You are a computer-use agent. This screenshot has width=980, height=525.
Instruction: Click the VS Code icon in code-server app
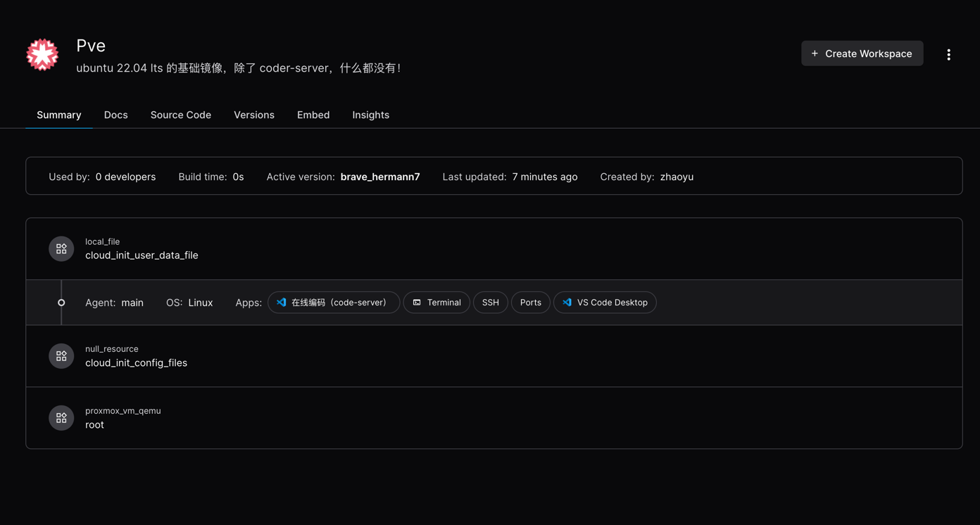tap(282, 303)
